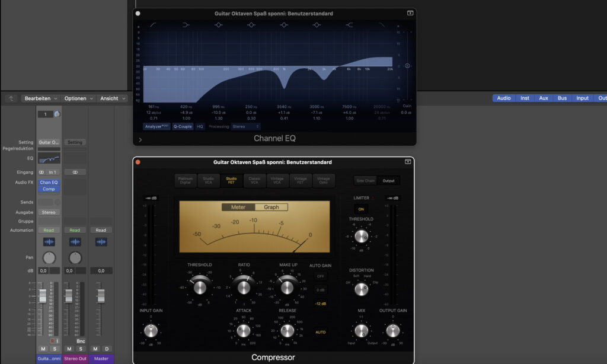
Task: Click the stereo format icon on Stereo Out strip
Action: click(x=75, y=172)
